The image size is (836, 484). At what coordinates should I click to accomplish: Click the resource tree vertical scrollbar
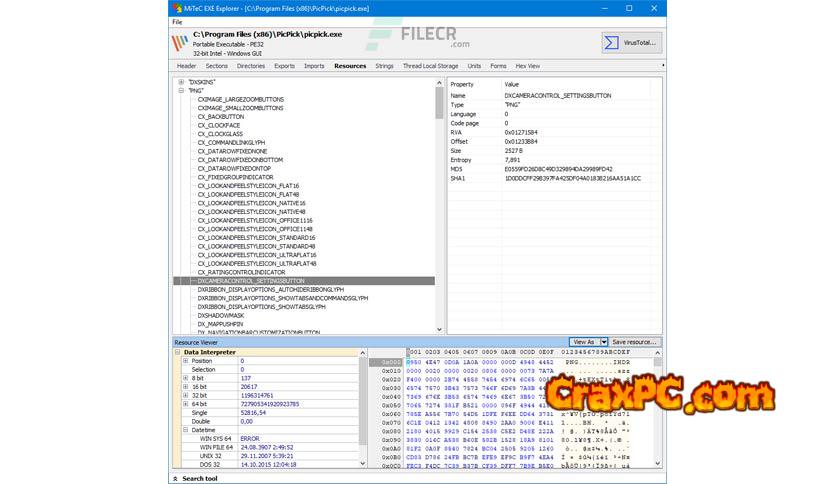439,200
